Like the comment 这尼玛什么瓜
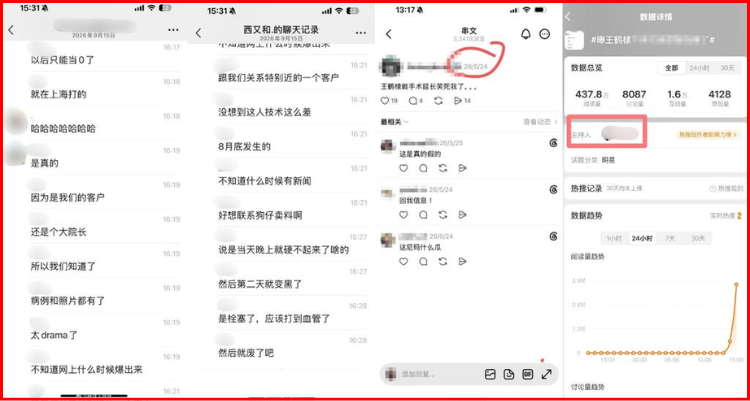 403,261
